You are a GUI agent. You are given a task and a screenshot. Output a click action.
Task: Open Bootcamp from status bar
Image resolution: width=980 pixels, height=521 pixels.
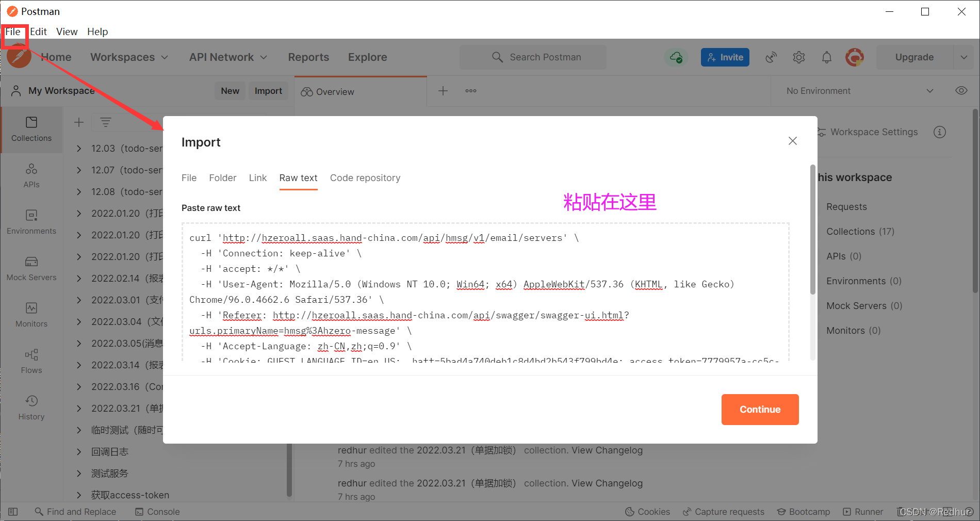pyautogui.click(x=804, y=512)
